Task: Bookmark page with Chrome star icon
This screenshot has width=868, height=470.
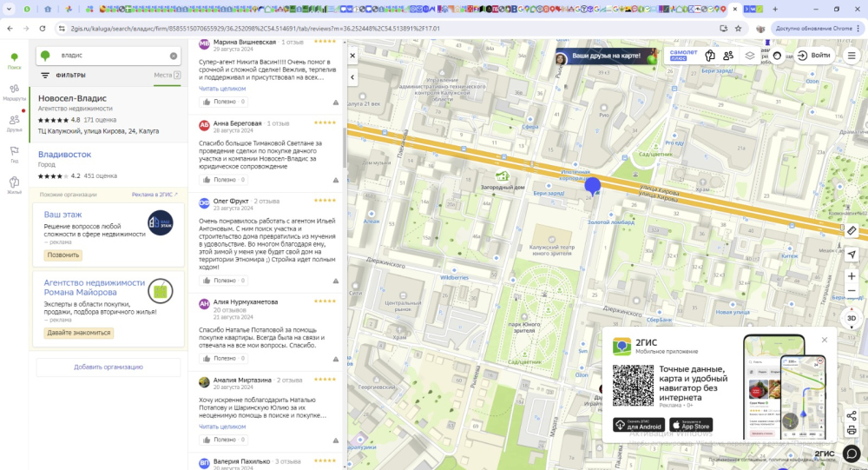Action: [738, 29]
